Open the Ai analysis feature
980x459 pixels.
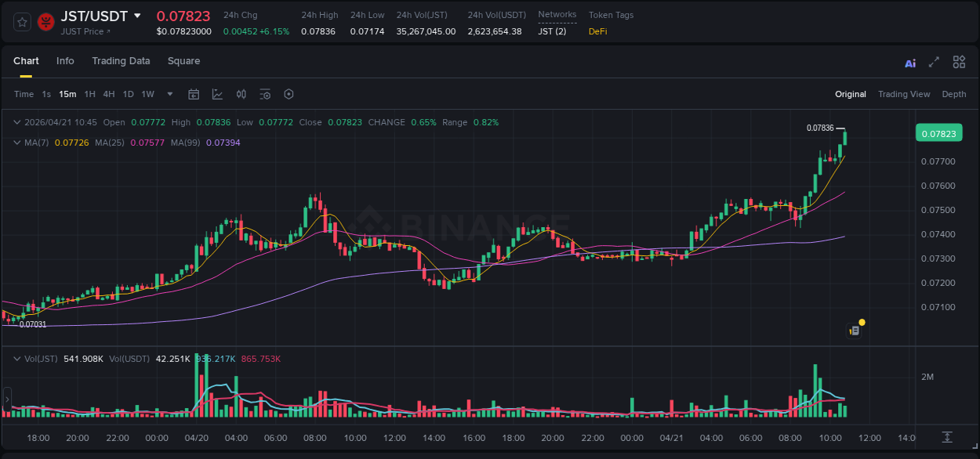tap(909, 61)
